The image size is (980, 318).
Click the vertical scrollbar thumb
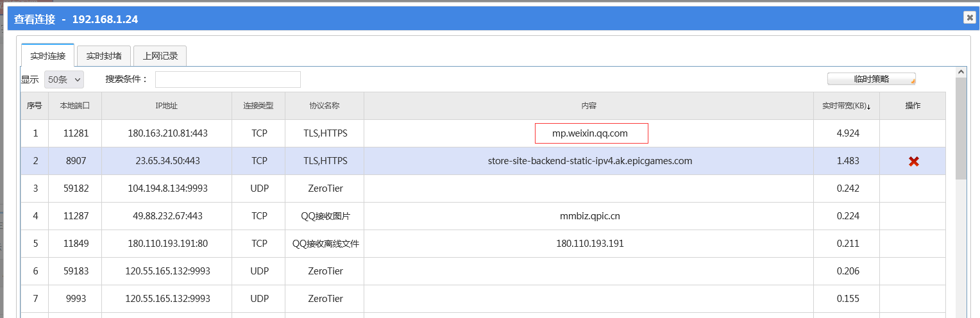click(x=961, y=128)
